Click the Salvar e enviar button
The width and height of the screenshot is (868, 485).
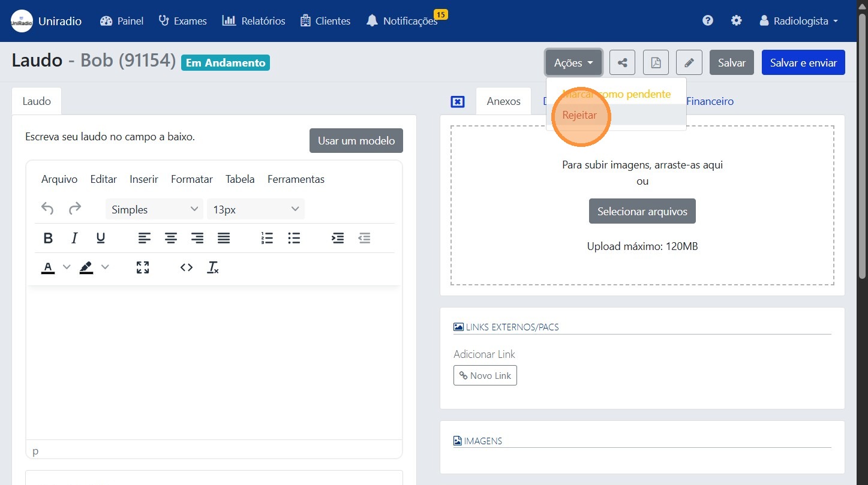(x=803, y=62)
